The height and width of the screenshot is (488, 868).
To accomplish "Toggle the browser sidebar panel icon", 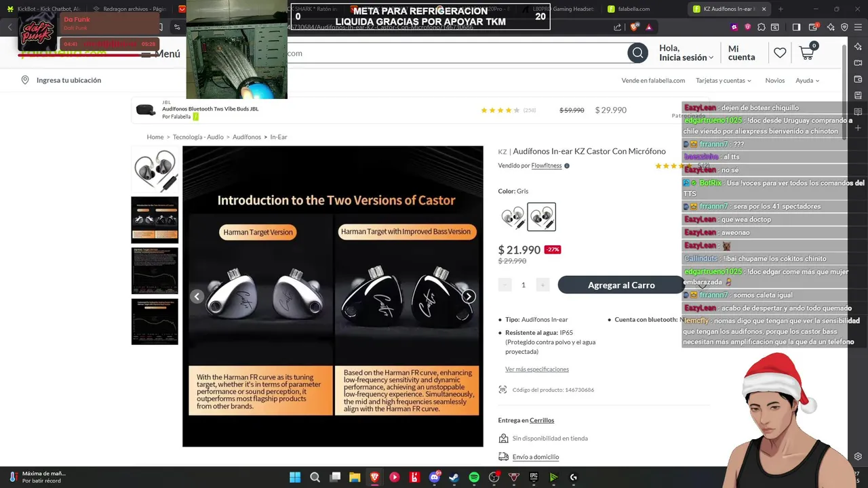I will click(x=796, y=27).
